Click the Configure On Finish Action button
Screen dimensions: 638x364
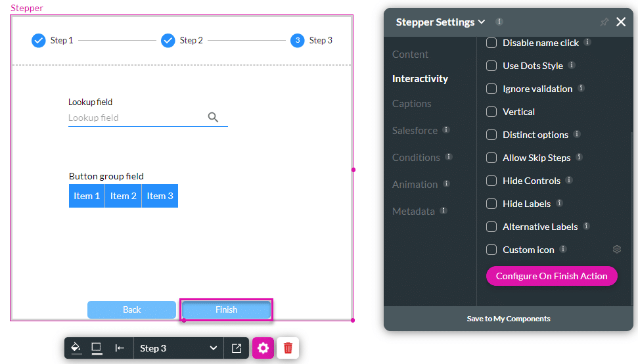(x=551, y=276)
